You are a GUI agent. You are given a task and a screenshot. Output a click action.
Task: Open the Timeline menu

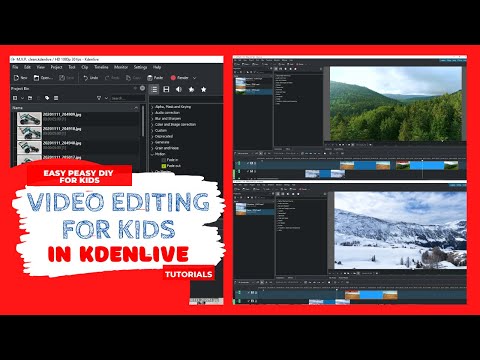pos(101,67)
